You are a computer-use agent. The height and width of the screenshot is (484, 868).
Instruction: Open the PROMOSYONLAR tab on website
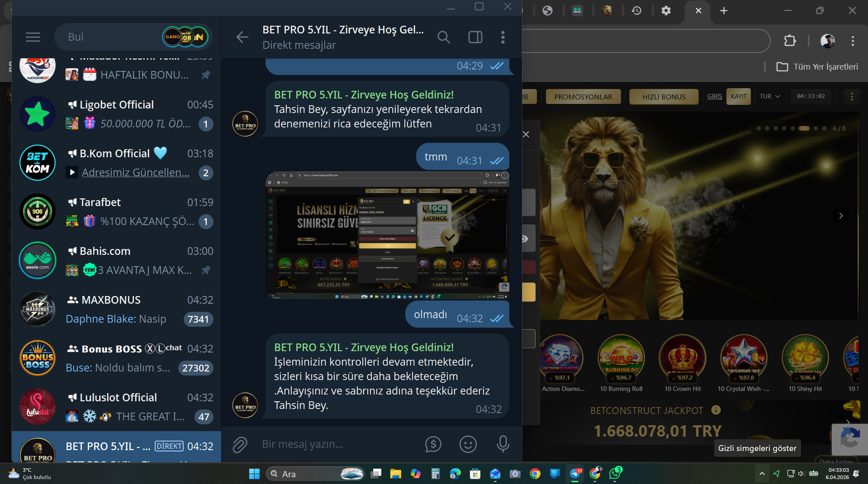(583, 97)
